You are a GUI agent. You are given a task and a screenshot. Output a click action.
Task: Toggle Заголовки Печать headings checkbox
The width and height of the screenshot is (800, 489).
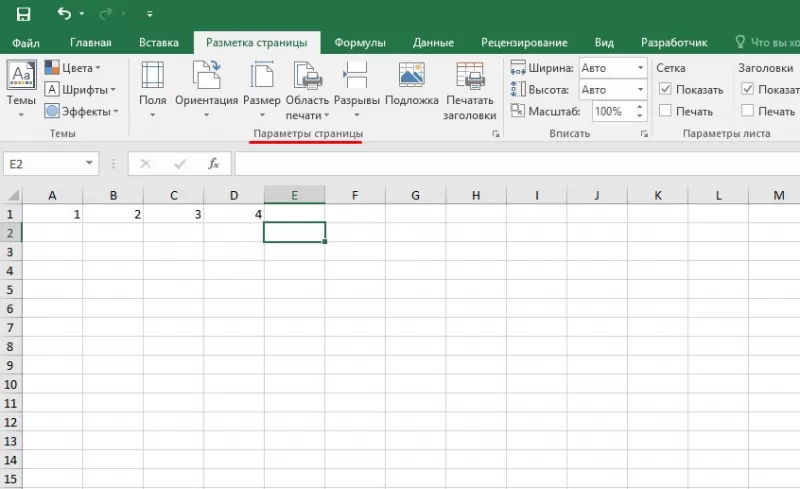[x=747, y=111]
